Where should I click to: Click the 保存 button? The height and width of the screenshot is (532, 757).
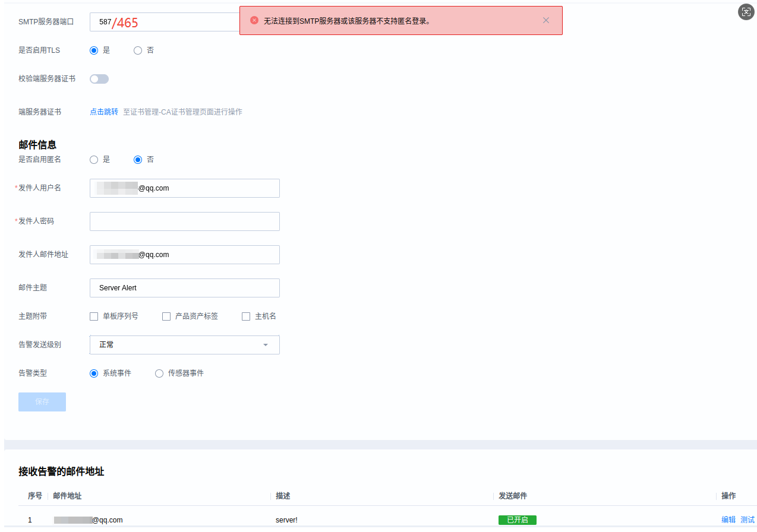[42, 402]
